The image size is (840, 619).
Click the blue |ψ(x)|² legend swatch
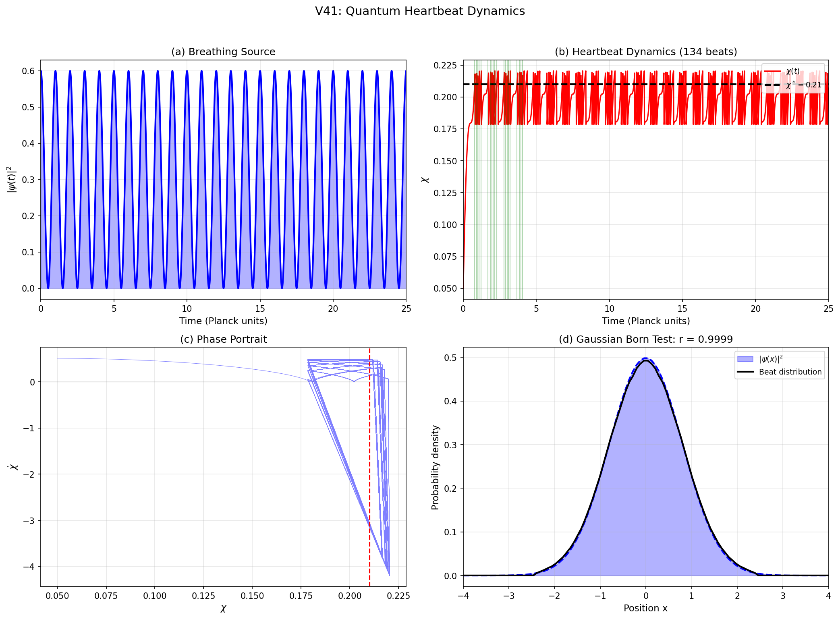tap(745, 359)
